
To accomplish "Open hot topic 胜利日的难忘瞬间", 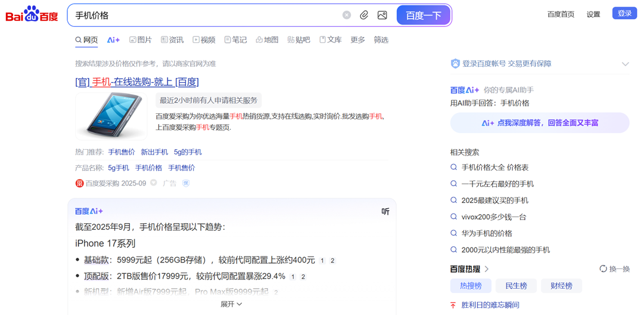I will coord(490,305).
